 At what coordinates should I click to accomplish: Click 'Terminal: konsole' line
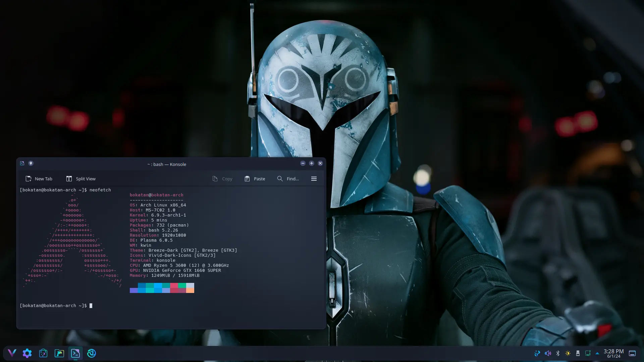pyautogui.click(x=153, y=260)
